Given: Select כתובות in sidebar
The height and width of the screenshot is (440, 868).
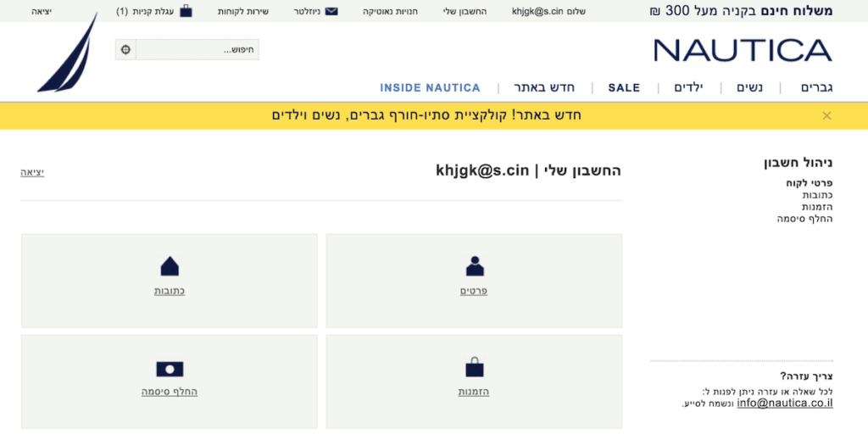Looking at the screenshot, I should tap(817, 195).
